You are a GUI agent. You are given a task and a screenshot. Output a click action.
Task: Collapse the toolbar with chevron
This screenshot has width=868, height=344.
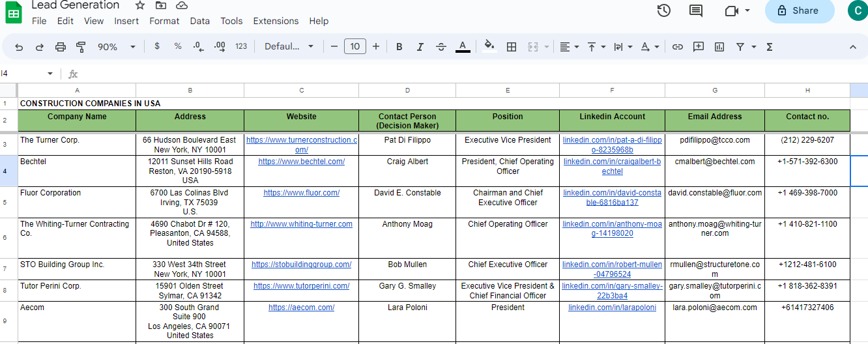[852, 47]
